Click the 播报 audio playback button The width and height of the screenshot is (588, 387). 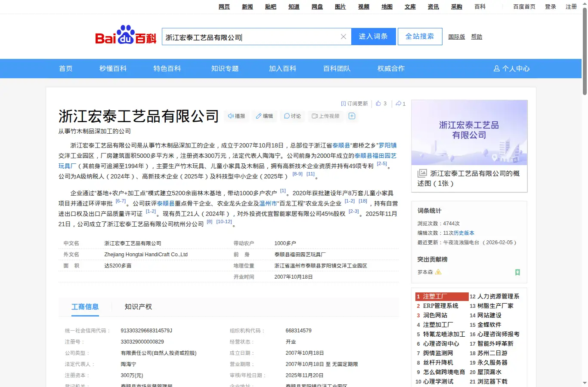pyautogui.click(x=236, y=116)
